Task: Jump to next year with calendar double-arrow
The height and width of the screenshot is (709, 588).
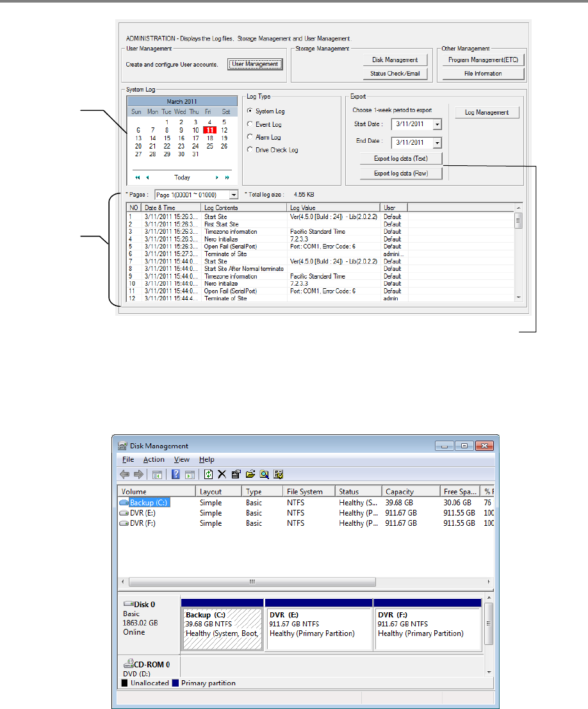Action: pyautogui.click(x=227, y=177)
